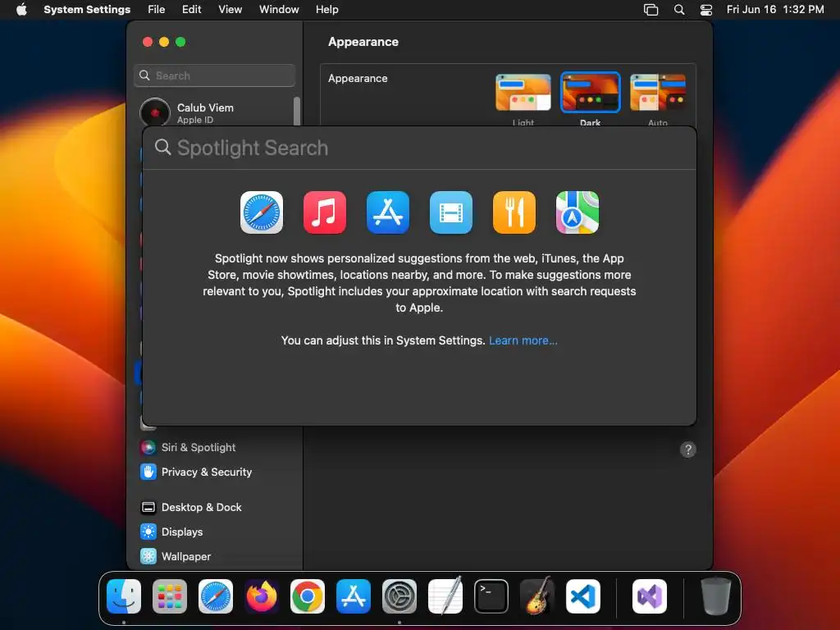Image resolution: width=840 pixels, height=630 pixels.
Task: Click the Displays sun icon
Action: 148,532
